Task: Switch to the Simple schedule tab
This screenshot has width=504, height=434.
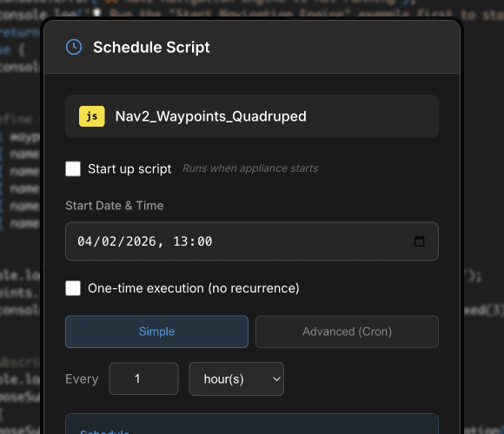Action: pyautogui.click(x=157, y=332)
